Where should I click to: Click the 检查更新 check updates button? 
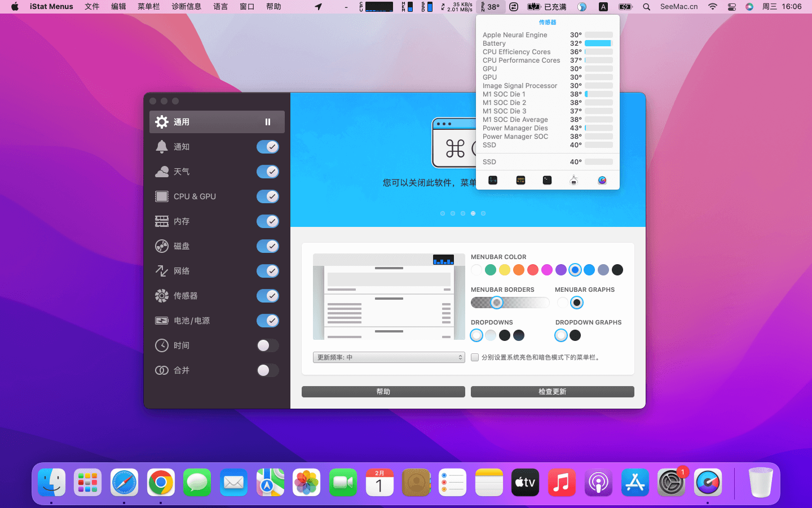tap(552, 392)
